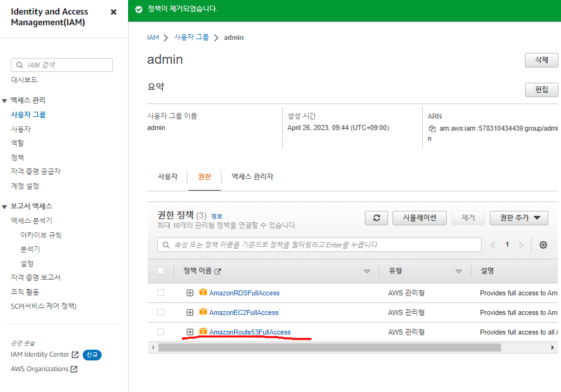Go to next page arrow in pagination

click(521, 245)
